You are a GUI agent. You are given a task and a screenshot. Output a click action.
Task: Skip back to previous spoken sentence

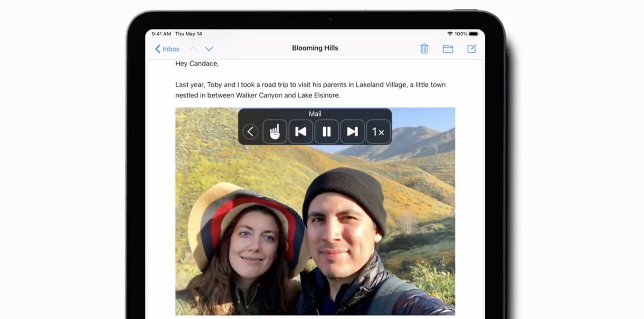click(301, 132)
